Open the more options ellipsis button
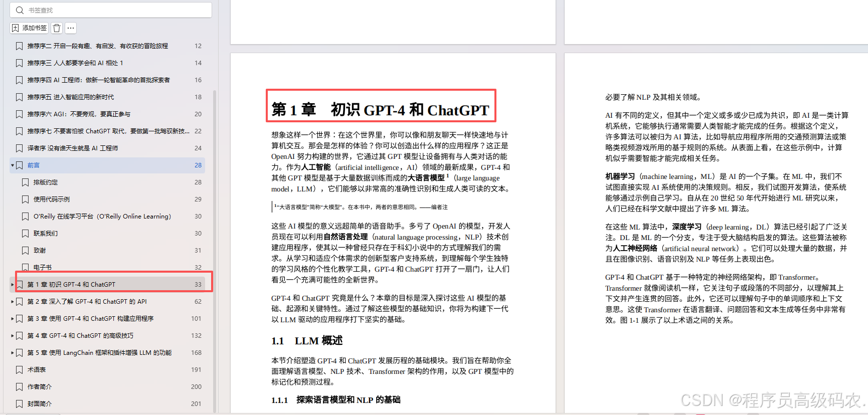 point(71,28)
